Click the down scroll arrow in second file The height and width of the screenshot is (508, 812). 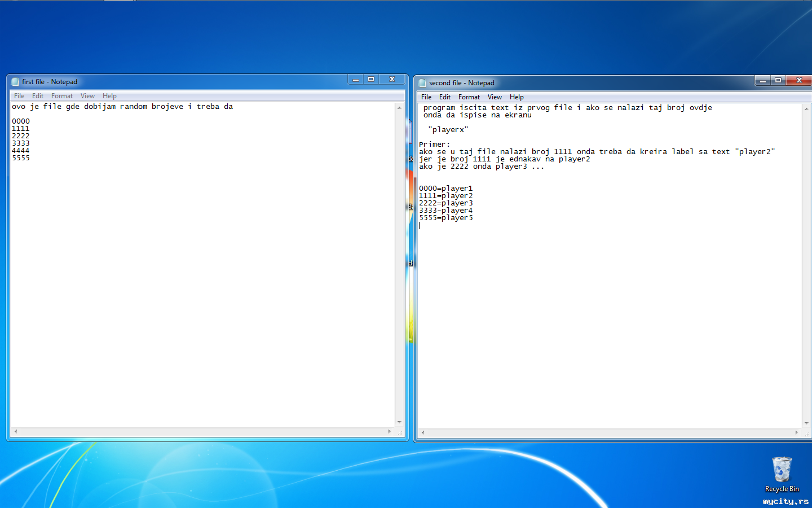806,423
